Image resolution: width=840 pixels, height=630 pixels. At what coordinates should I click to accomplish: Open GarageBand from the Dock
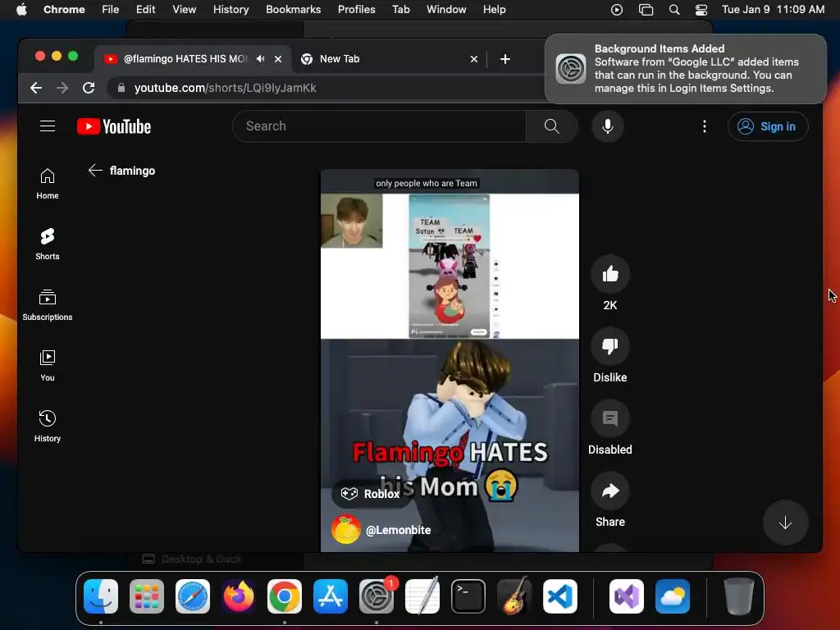click(x=514, y=596)
